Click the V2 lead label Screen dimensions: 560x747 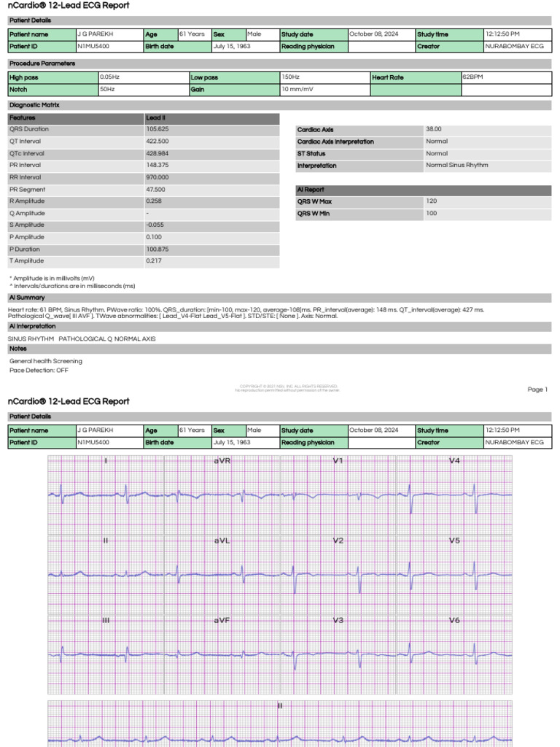338,541
